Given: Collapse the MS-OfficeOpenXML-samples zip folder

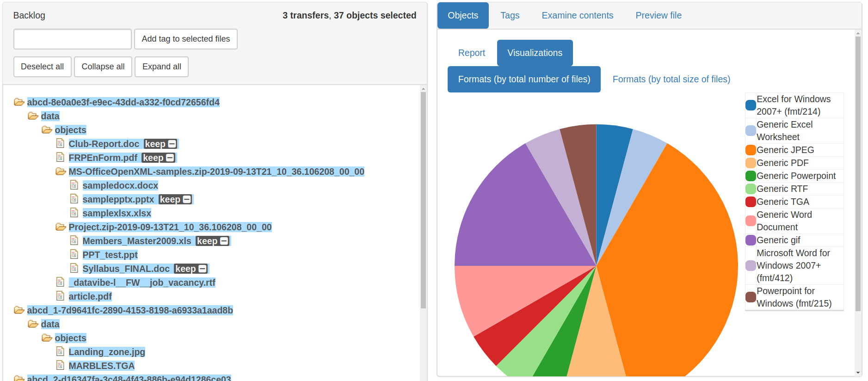Looking at the screenshot, I should (61, 172).
